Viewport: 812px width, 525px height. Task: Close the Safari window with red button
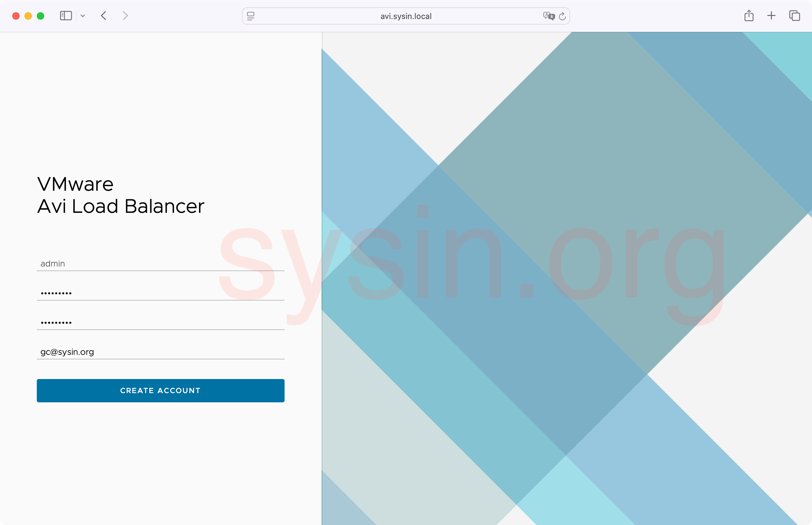pyautogui.click(x=16, y=16)
